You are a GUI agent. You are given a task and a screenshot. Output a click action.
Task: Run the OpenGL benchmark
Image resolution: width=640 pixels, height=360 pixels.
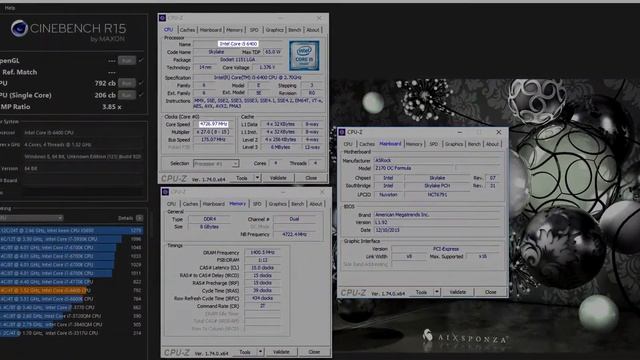click(x=127, y=60)
